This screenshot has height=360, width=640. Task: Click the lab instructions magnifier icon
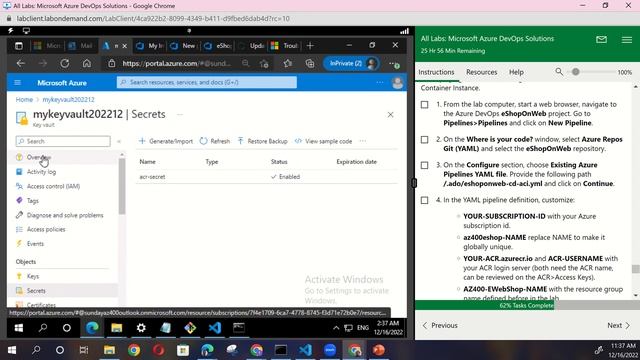[559, 72]
